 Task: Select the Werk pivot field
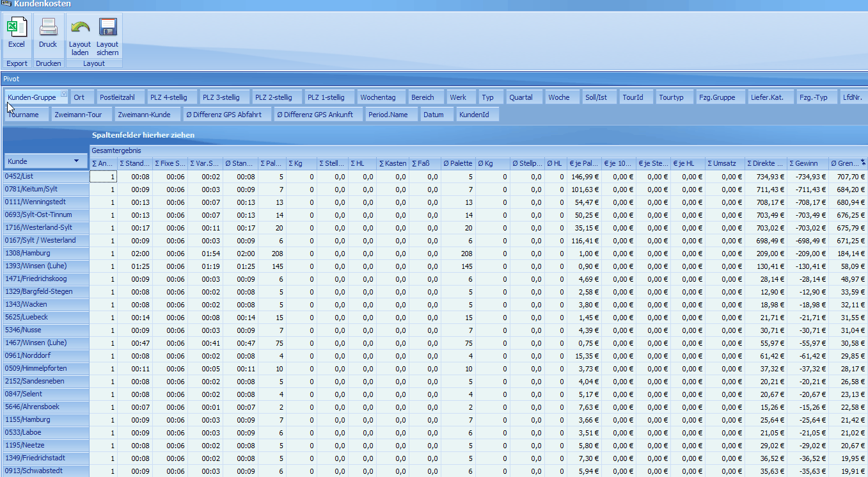(461, 97)
